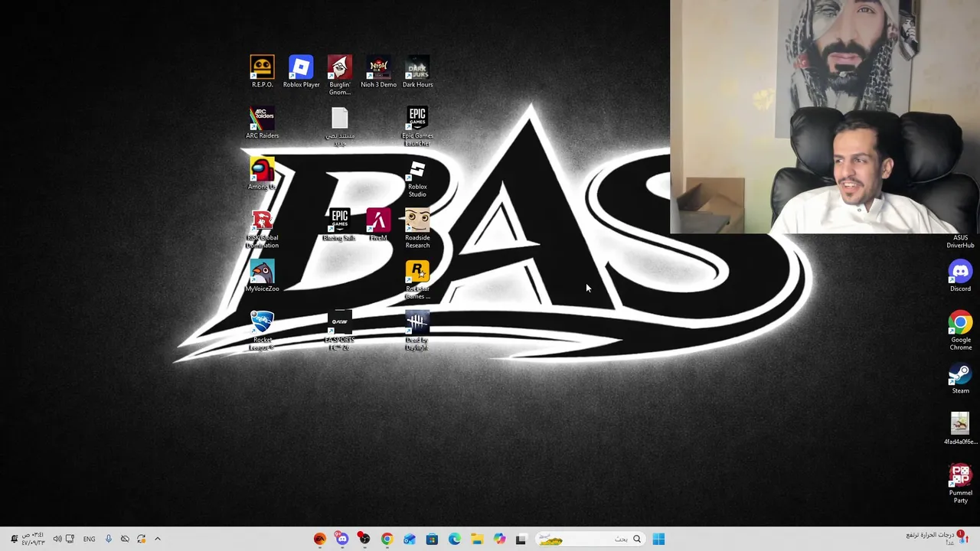Click the taskbar search box
This screenshot has height=551, width=980.
point(590,539)
